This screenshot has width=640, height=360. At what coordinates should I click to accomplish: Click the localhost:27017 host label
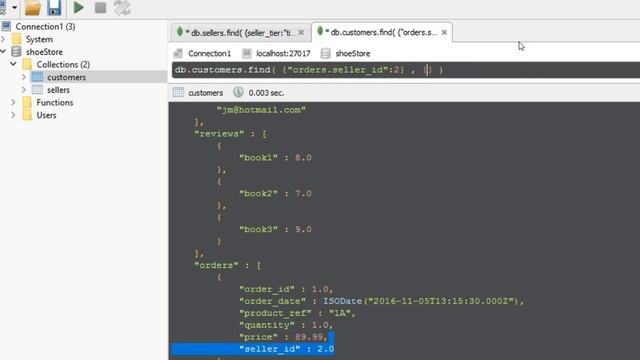pos(283,53)
